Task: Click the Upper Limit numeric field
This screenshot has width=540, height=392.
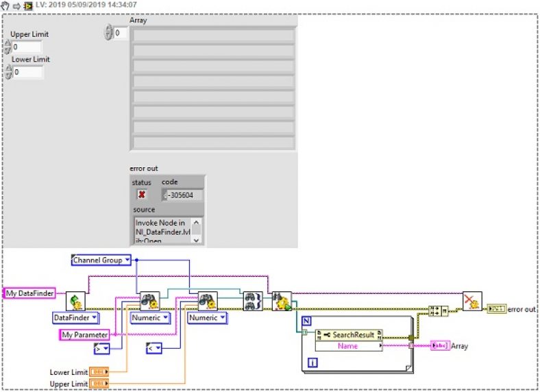Action: 27,47
